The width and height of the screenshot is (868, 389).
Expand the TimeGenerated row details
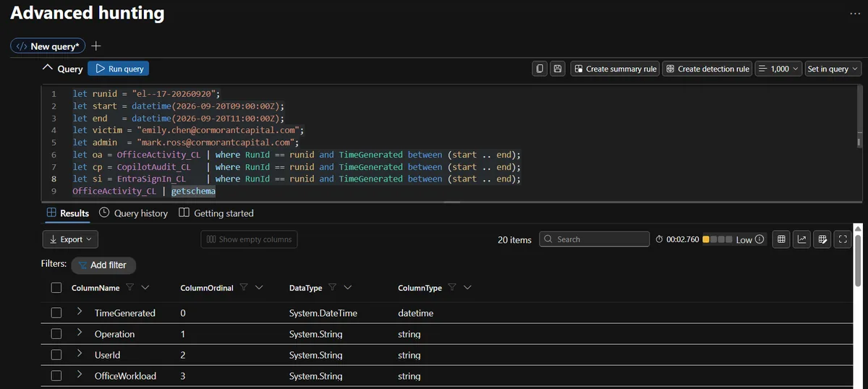coord(80,312)
